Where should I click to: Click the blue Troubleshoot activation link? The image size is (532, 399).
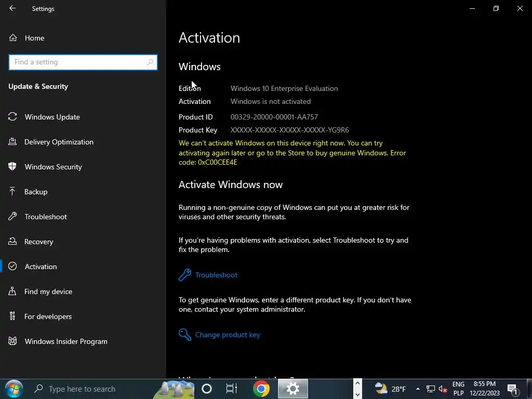(216, 275)
